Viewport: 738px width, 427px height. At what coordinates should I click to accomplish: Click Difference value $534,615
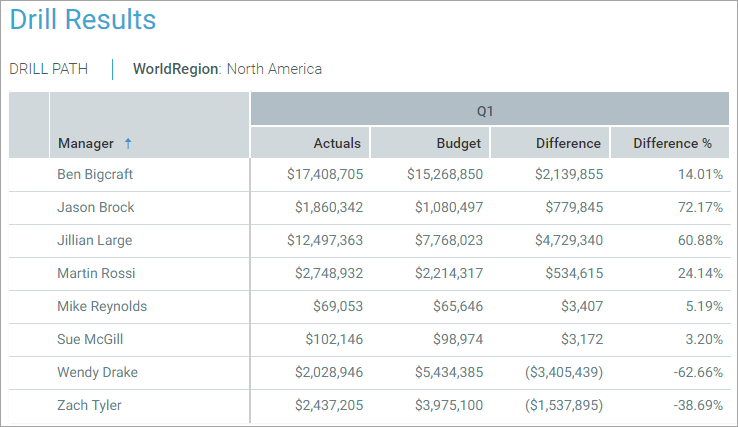tap(574, 273)
